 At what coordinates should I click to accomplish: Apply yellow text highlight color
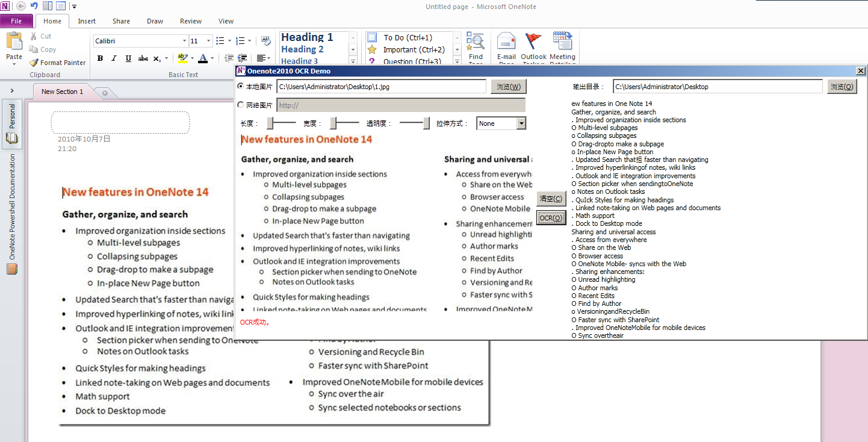pyautogui.click(x=182, y=58)
